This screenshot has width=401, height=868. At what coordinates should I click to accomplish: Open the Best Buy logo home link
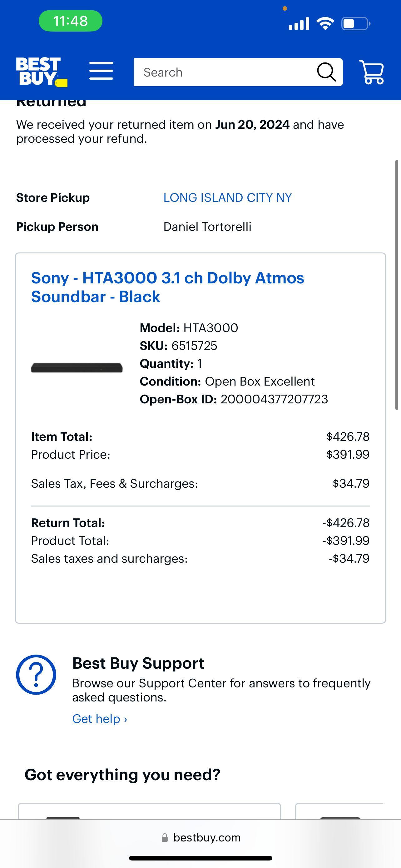41,72
